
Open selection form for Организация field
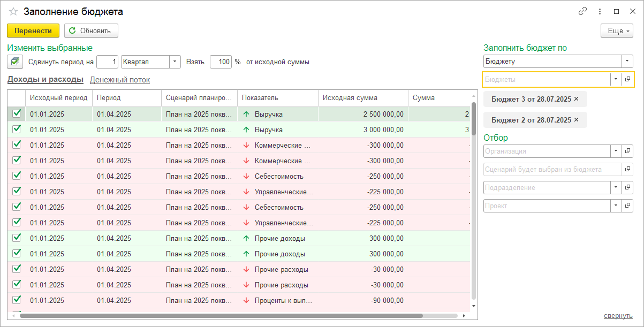[627, 151]
